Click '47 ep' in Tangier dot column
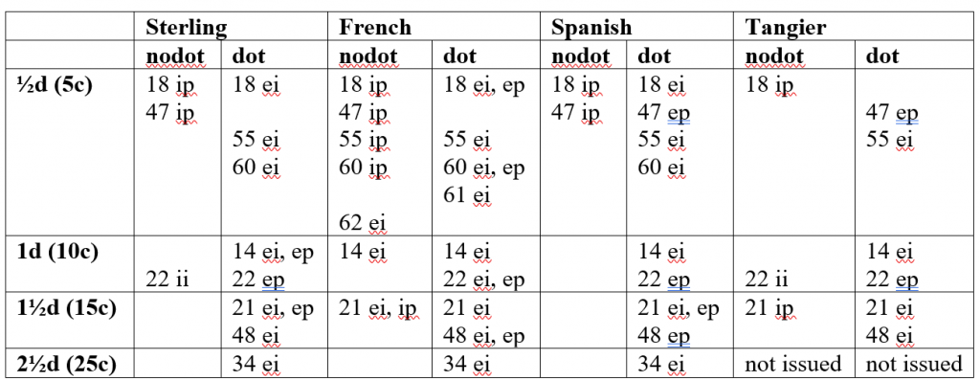Image resolution: width=980 pixels, height=381 pixels. (x=892, y=113)
